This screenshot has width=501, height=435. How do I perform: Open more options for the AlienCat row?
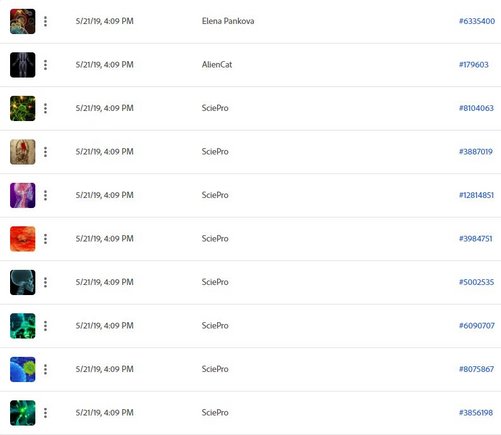[45, 65]
